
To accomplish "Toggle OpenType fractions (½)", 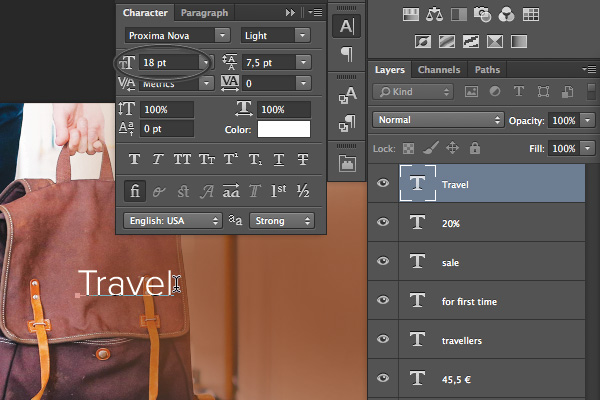I will click(x=303, y=191).
